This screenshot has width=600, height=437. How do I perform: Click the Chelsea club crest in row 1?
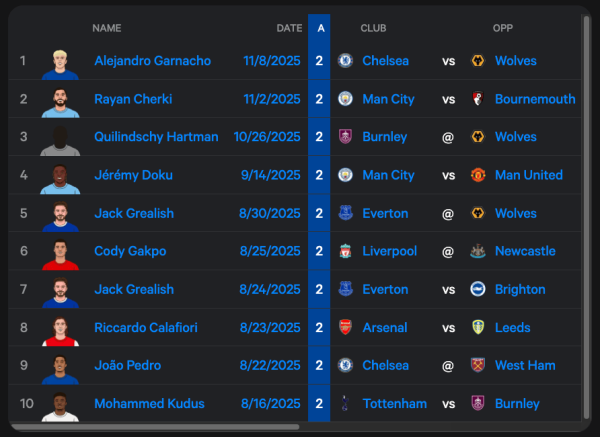click(346, 61)
